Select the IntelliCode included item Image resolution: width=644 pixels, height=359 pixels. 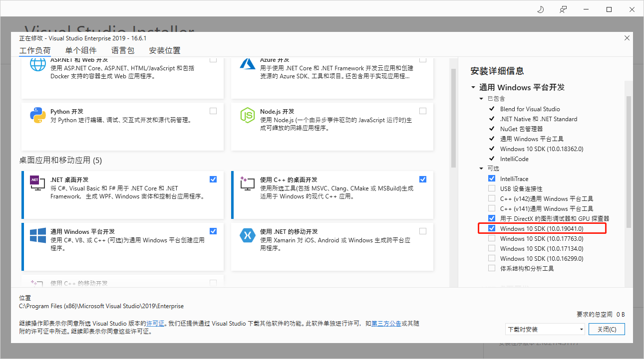(x=514, y=159)
